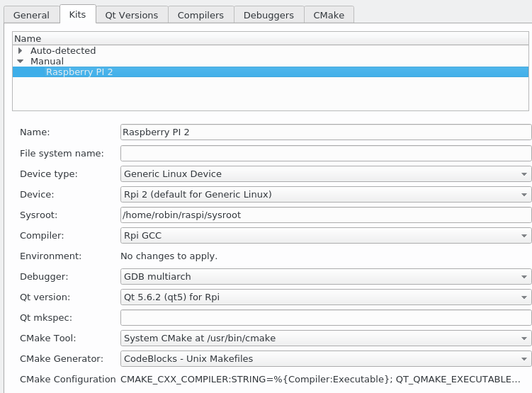This screenshot has height=393, width=532.
Task: Click the kit Name text field
Action: (x=326, y=132)
